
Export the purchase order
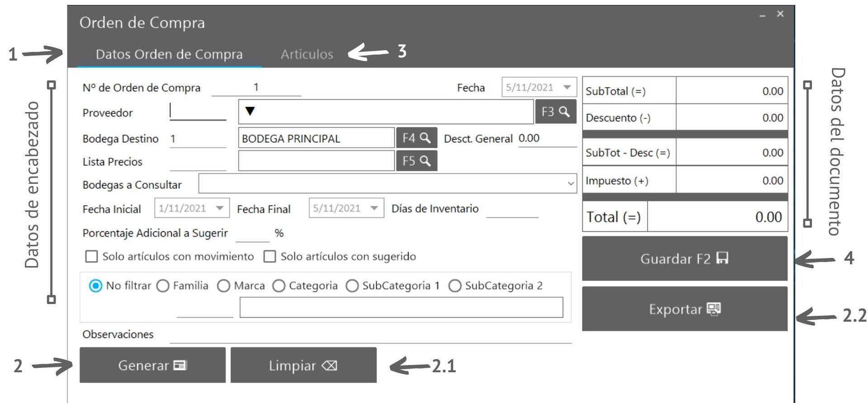[x=684, y=309]
